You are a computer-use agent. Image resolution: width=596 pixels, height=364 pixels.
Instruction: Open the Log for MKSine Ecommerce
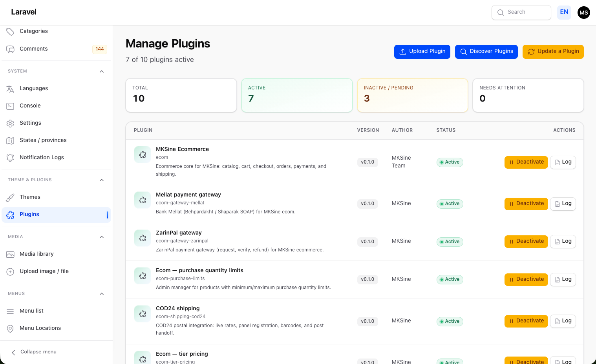pos(563,162)
